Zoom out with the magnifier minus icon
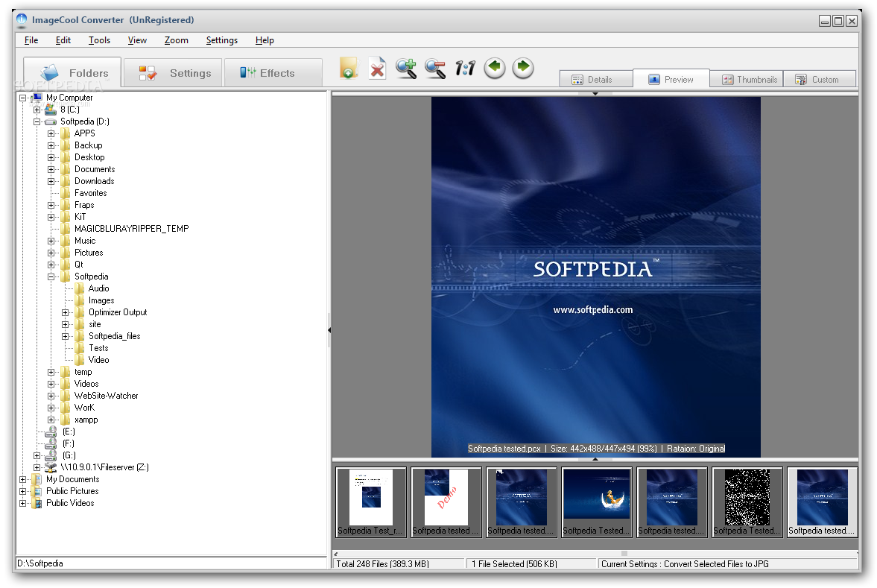877x588 pixels. [x=435, y=69]
